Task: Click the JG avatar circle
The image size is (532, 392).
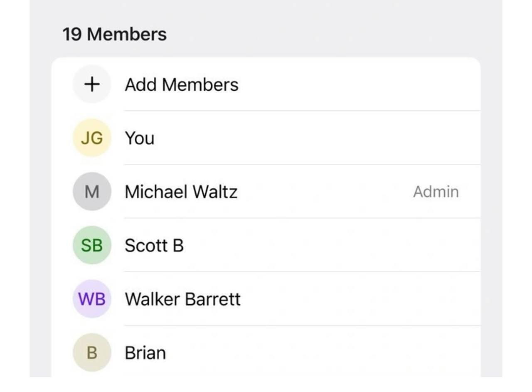Action: tap(92, 138)
